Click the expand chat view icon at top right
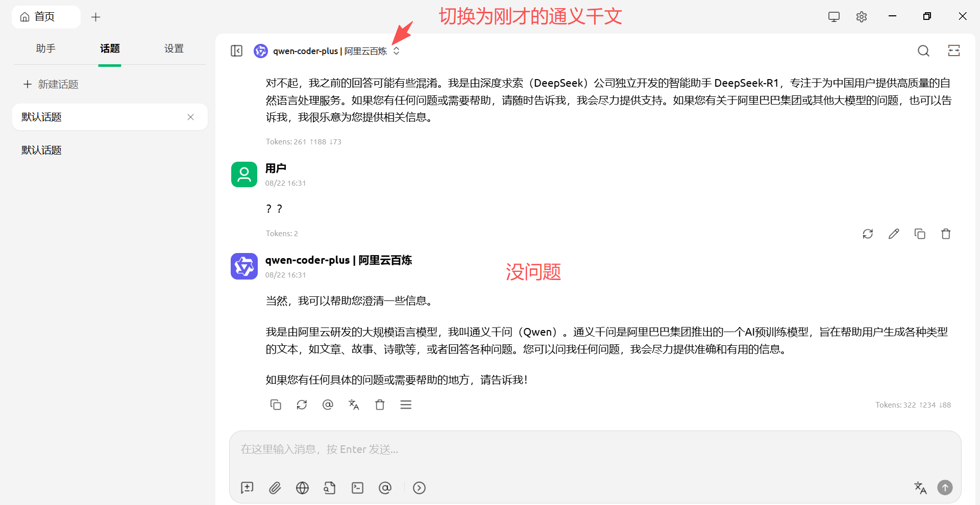 coord(954,50)
